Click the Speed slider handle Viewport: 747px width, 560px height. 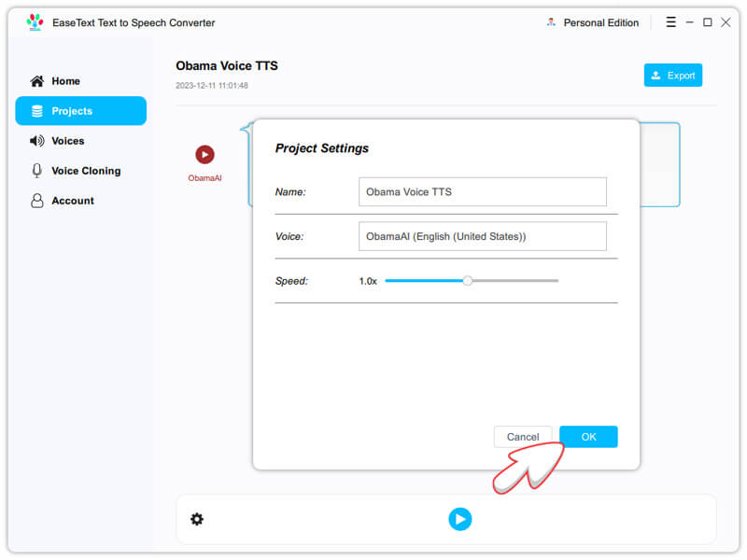(x=468, y=281)
